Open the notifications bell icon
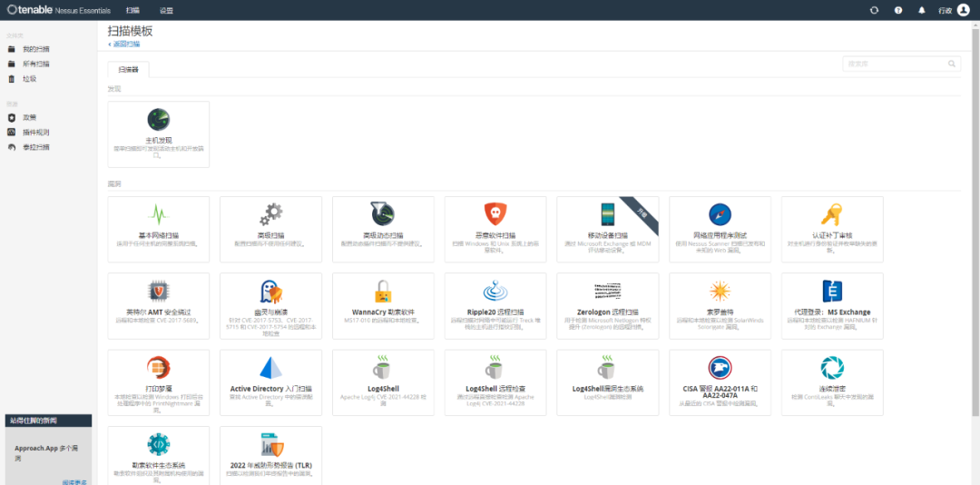This screenshot has height=485, width=980. [921, 11]
